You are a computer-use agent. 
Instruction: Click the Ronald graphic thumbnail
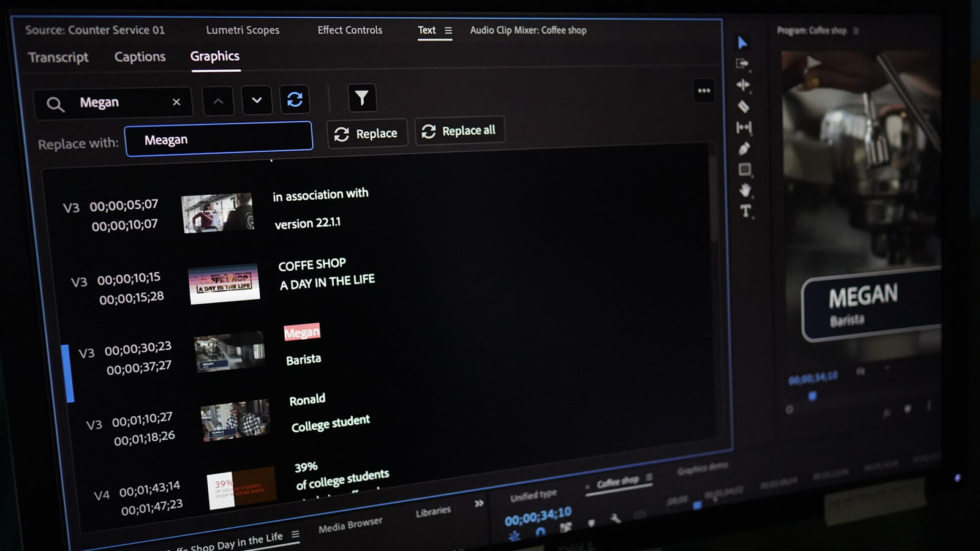[x=235, y=421]
